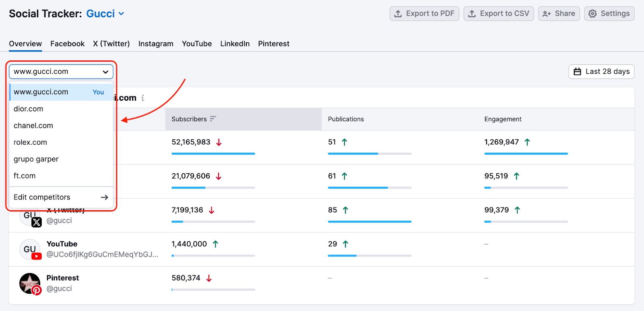Click progress bar under engagement 95,519
Viewport: 644px width, 311px height.
click(x=526, y=188)
